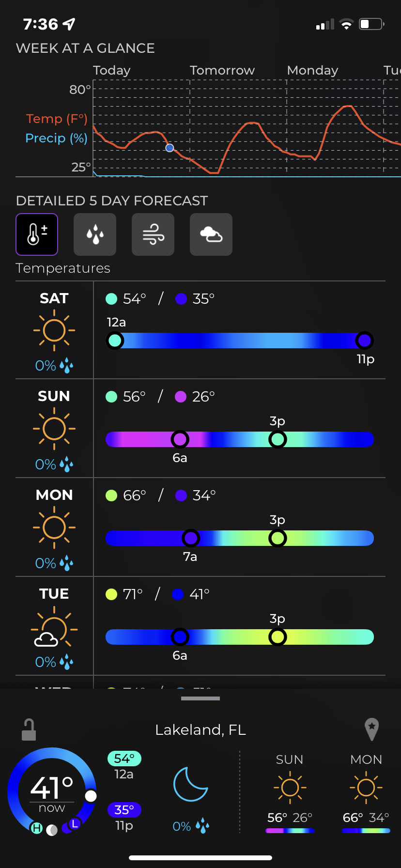
Task: Tap the current time marker on chart
Action: pyautogui.click(x=170, y=148)
